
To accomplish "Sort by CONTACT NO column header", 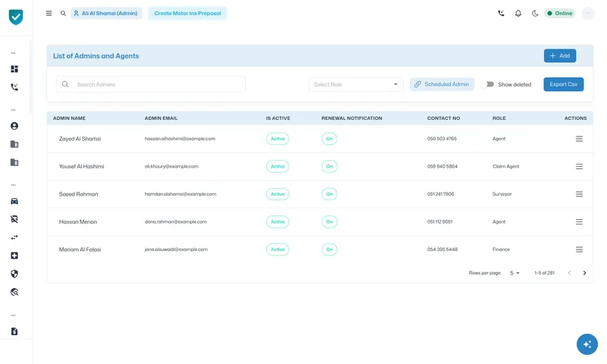I will 444,118.
